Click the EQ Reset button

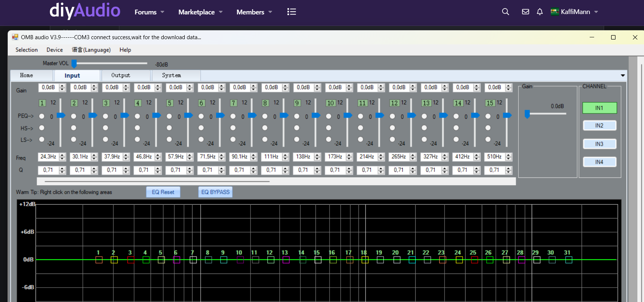tap(163, 192)
